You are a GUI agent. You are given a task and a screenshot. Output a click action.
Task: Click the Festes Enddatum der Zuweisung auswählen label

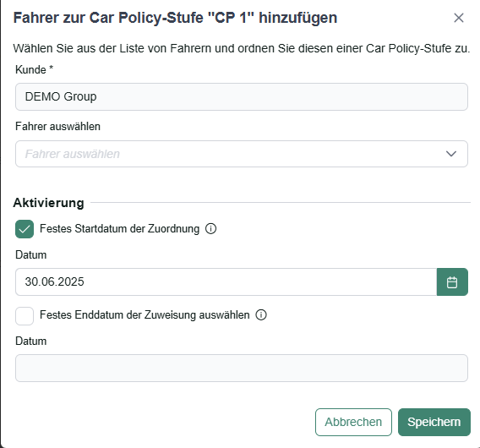click(145, 314)
